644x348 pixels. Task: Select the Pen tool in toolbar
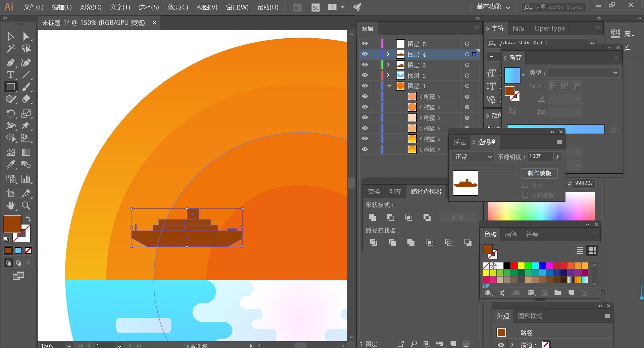click(x=10, y=63)
